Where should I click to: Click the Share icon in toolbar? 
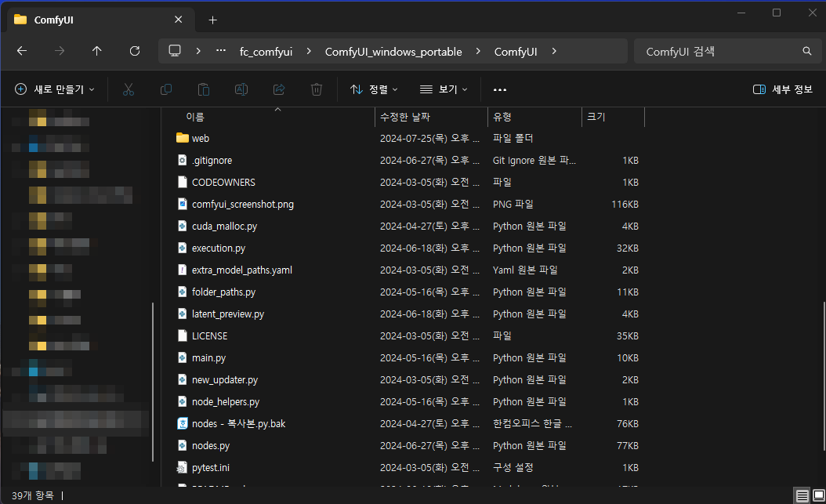coord(279,89)
